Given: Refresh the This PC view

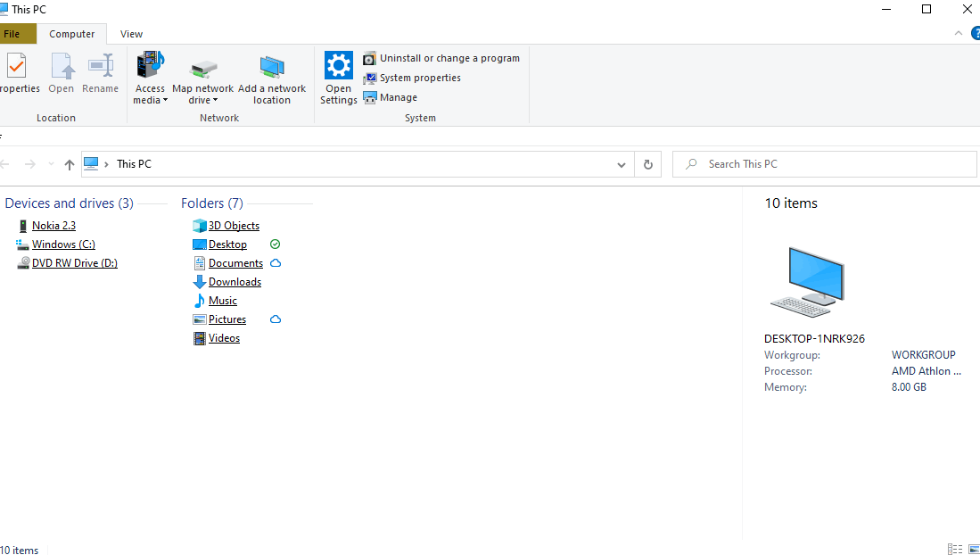Looking at the screenshot, I should point(648,164).
